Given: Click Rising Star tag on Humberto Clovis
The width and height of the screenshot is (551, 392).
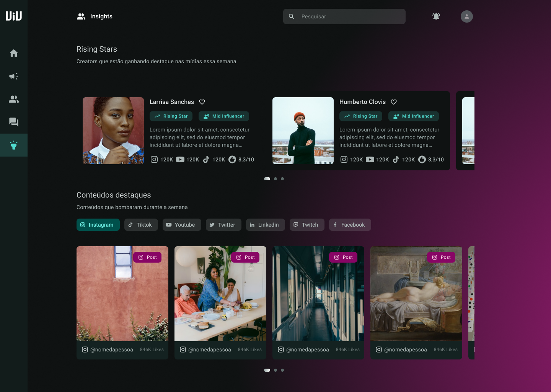Looking at the screenshot, I should [x=361, y=116].
